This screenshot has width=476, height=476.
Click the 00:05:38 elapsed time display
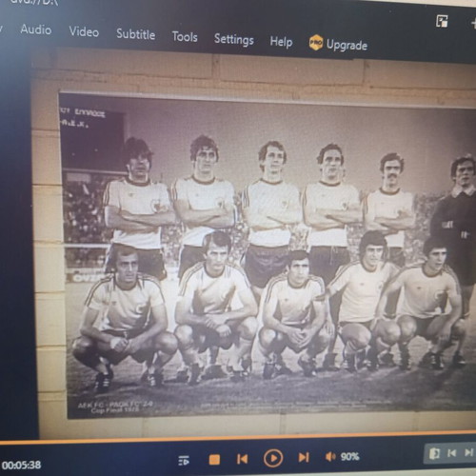[21, 466]
